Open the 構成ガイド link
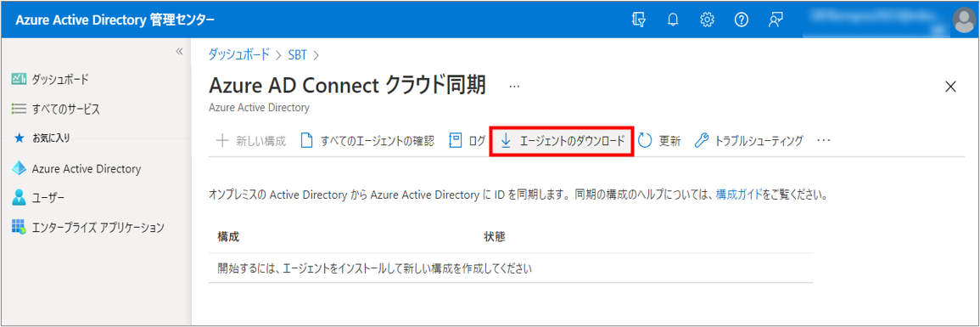980x327 pixels. click(739, 195)
